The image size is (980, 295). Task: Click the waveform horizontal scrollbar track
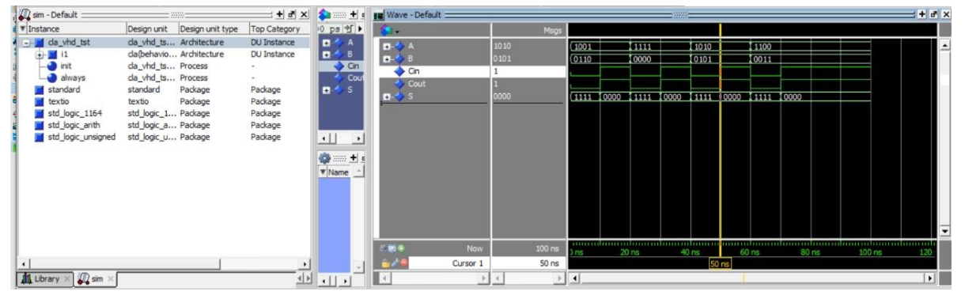[x=751, y=278]
